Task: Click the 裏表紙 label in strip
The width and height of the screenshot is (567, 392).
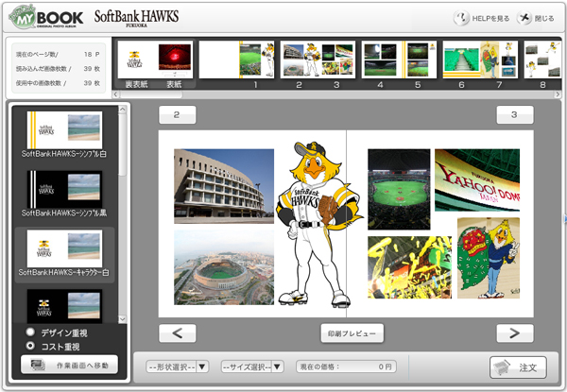Action: pyautogui.click(x=136, y=85)
